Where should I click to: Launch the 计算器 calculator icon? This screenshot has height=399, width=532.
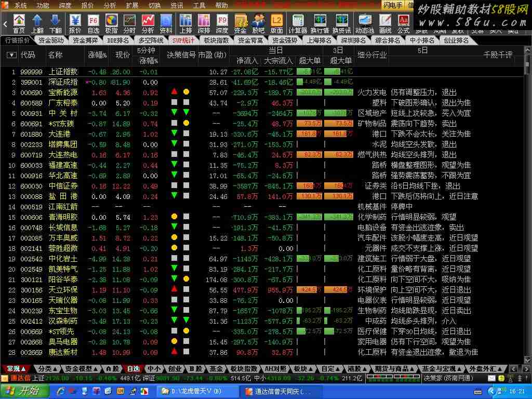[x=298, y=24]
